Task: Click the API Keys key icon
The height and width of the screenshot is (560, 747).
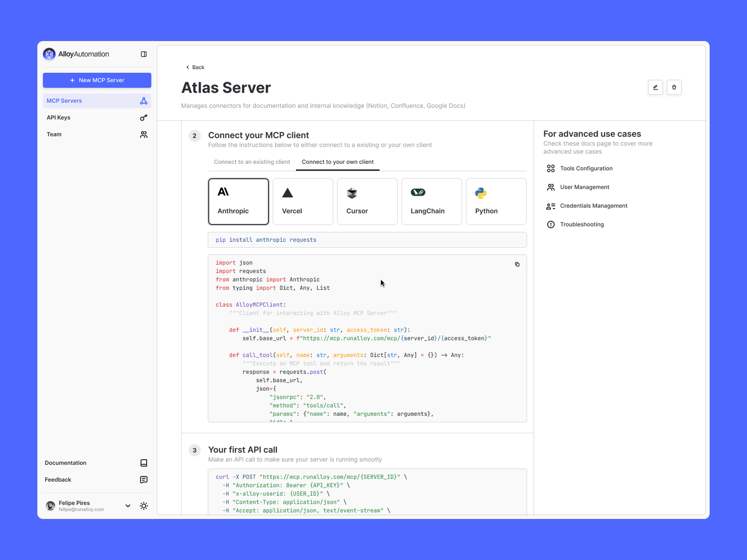Action: [144, 118]
